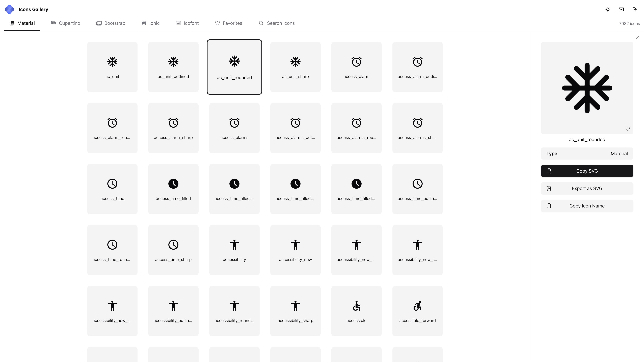Open the accessibility_new person icon
This screenshot has width=644, height=362.
[x=295, y=250]
